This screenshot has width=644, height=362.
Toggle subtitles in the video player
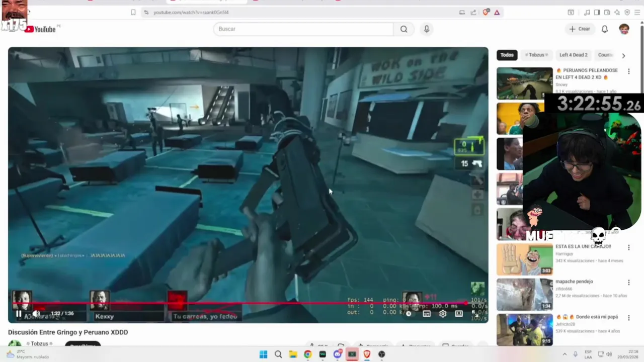[427, 314]
